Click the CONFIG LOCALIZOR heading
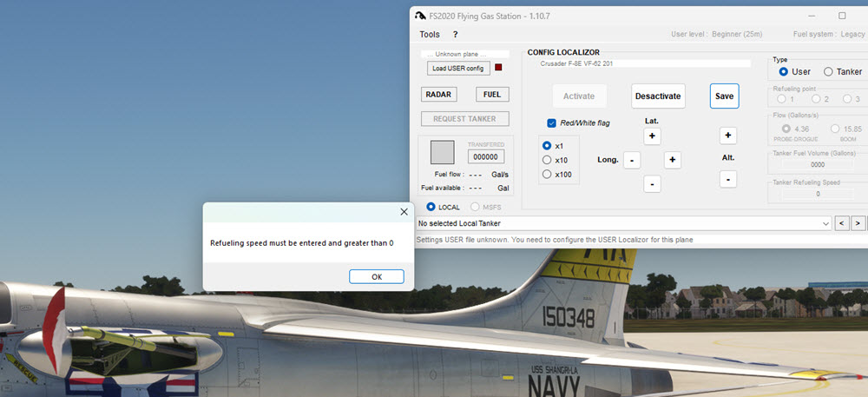The height and width of the screenshot is (397, 868). pyautogui.click(x=563, y=53)
